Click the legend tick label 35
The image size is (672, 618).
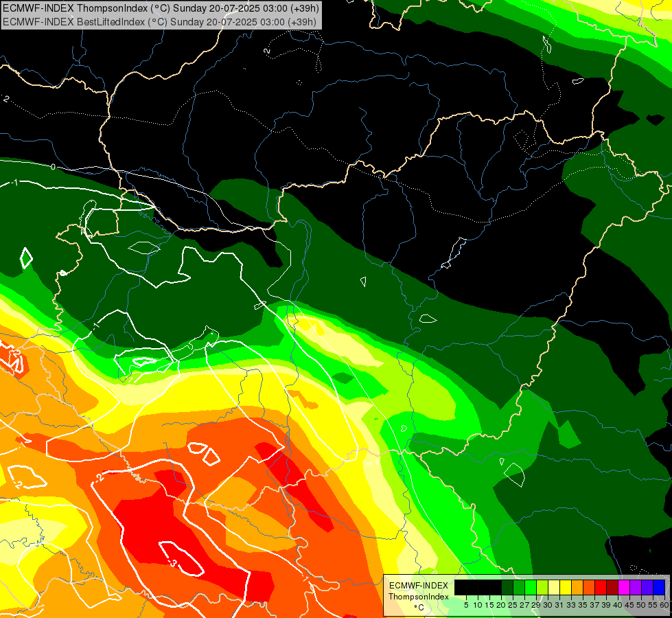[583, 605]
